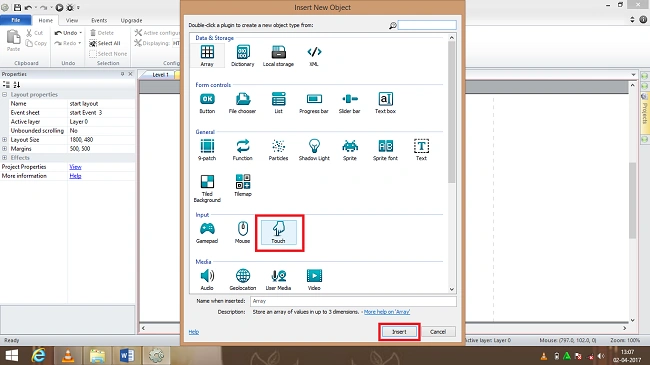
Task: Pick the Slider bar plugin
Action: click(x=349, y=103)
